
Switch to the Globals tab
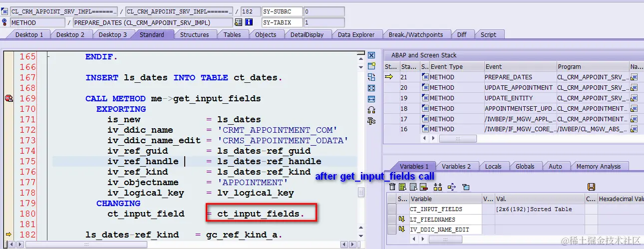click(525, 166)
